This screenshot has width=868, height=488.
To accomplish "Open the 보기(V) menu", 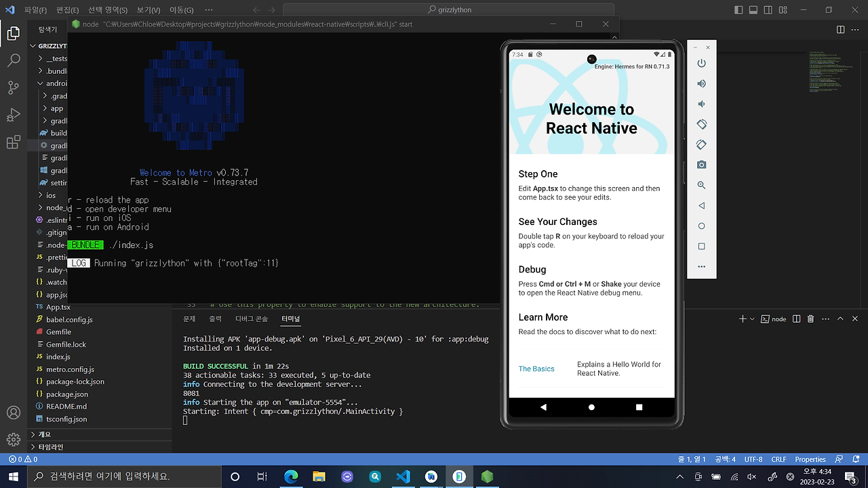I will click(149, 10).
